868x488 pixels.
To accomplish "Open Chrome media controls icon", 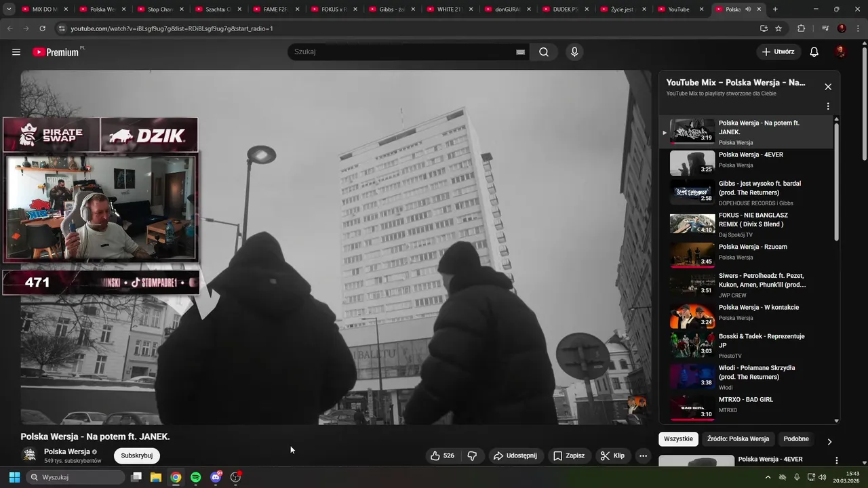I will coord(825,28).
